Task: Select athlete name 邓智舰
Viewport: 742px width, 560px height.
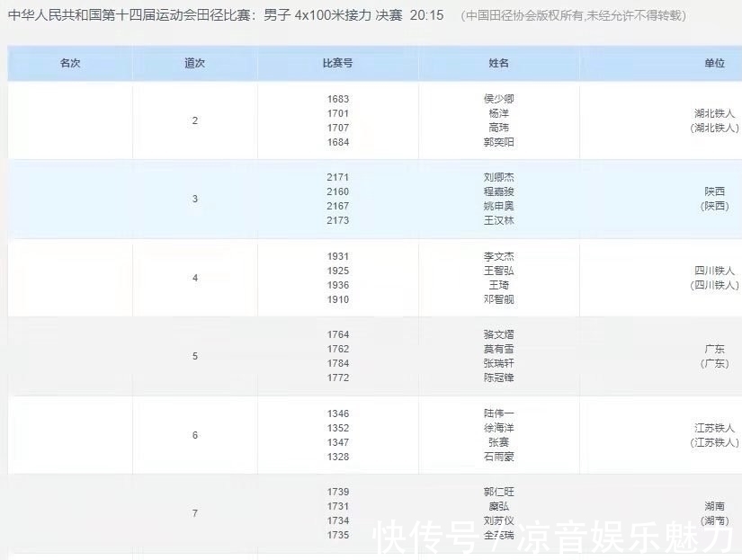Action: (x=499, y=299)
